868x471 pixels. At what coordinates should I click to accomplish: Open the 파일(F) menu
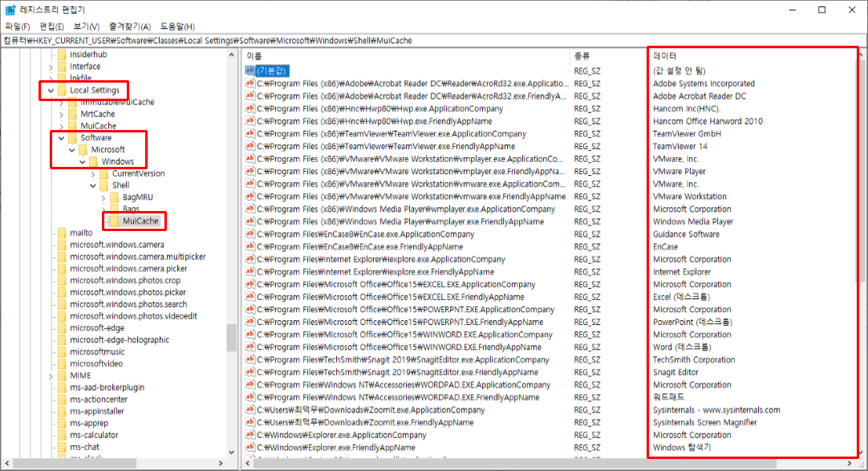[x=18, y=26]
